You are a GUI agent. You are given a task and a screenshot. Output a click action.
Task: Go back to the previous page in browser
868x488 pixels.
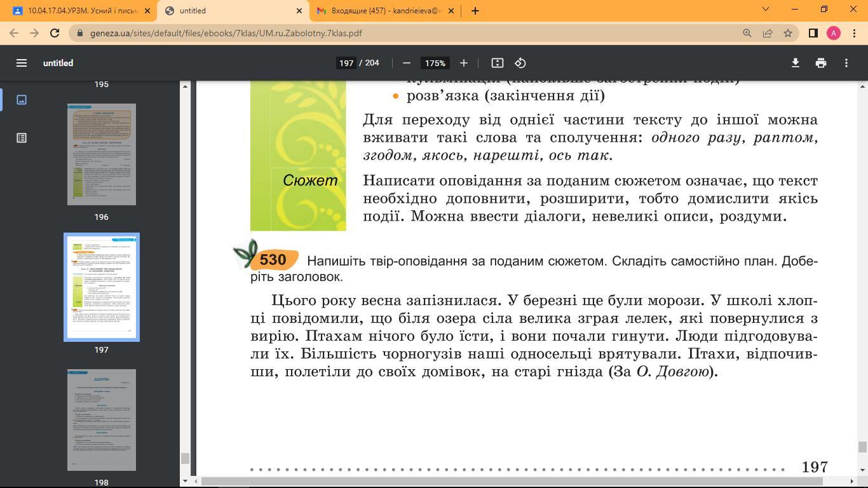(14, 33)
